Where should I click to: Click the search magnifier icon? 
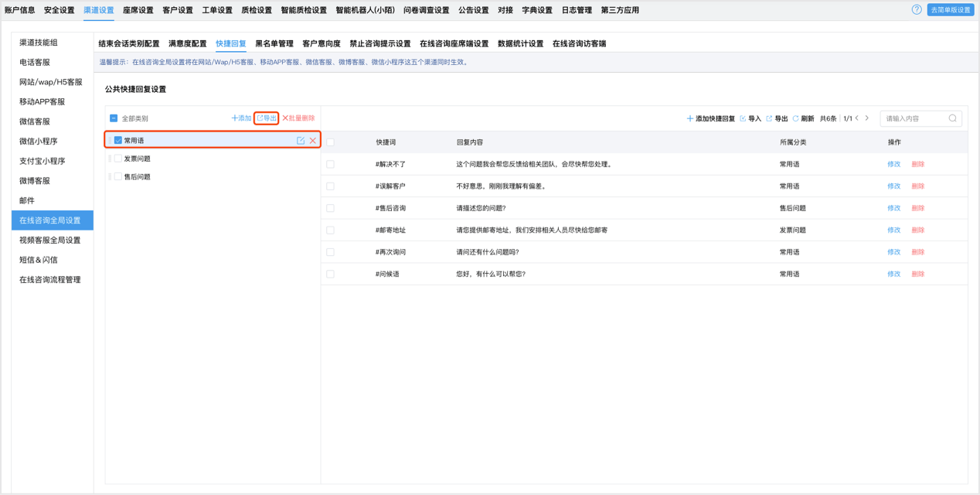[952, 118]
